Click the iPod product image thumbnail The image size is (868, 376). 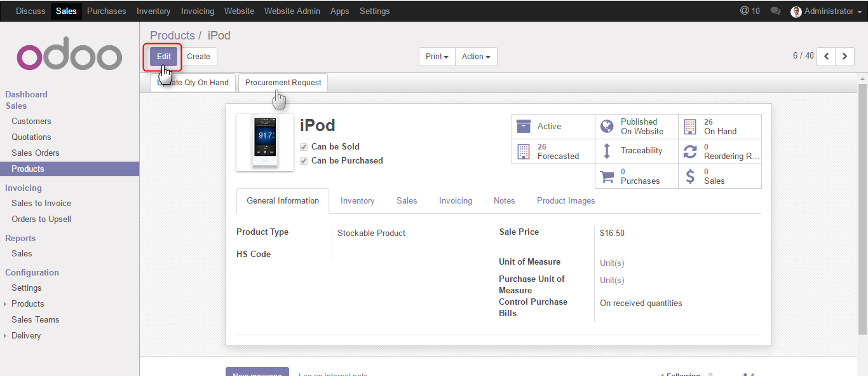[265, 143]
